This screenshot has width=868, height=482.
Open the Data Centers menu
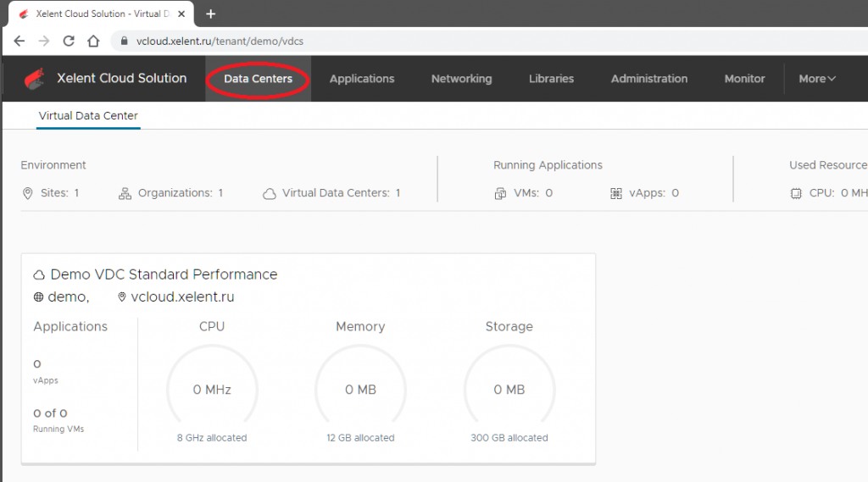click(x=258, y=79)
